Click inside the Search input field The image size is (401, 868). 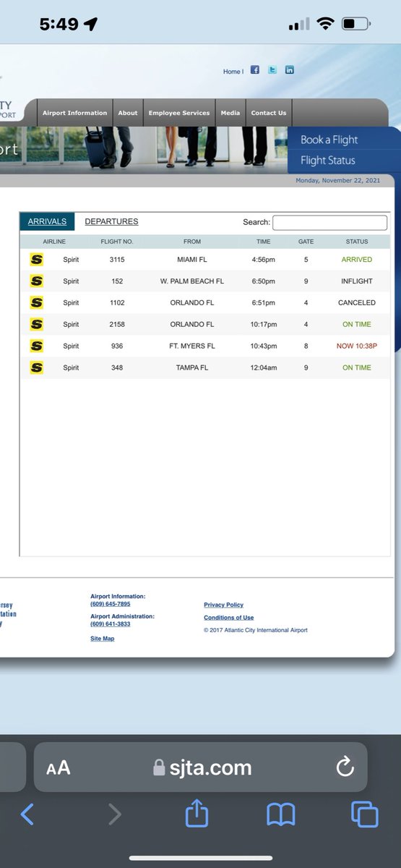pyautogui.click(x=329, y=223)
